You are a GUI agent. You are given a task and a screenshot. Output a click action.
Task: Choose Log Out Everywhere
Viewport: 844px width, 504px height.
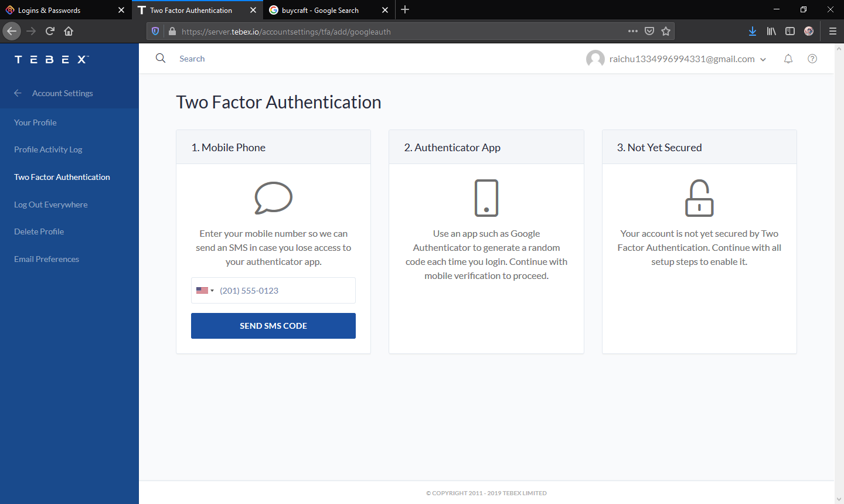(51, 205)
